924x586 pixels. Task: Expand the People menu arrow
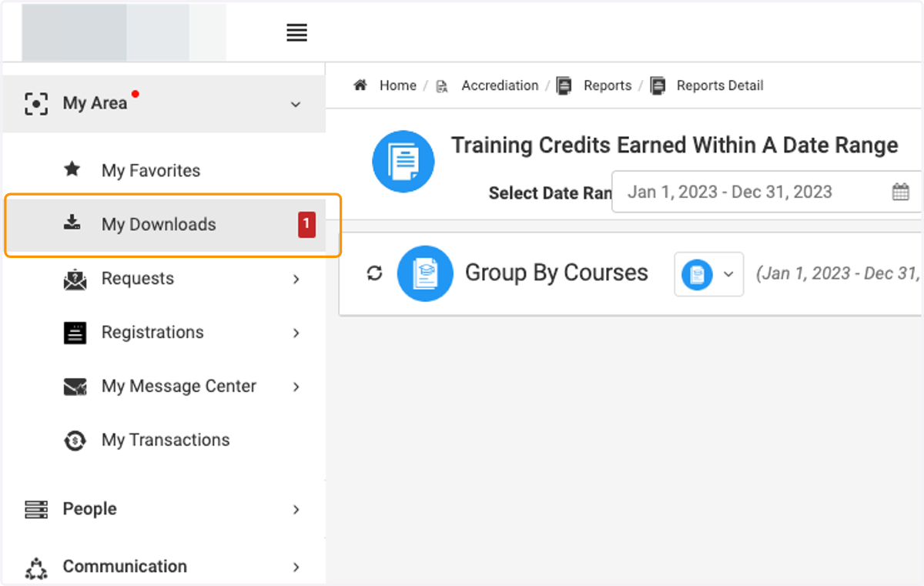296,509
